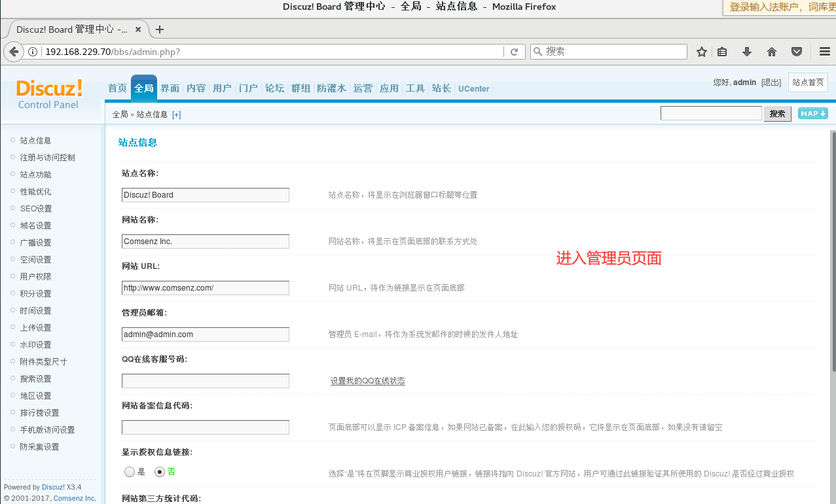The image size is (836, 504).
Task: Select 广播设置 in sidebar
Action: [x=35, y=243]
